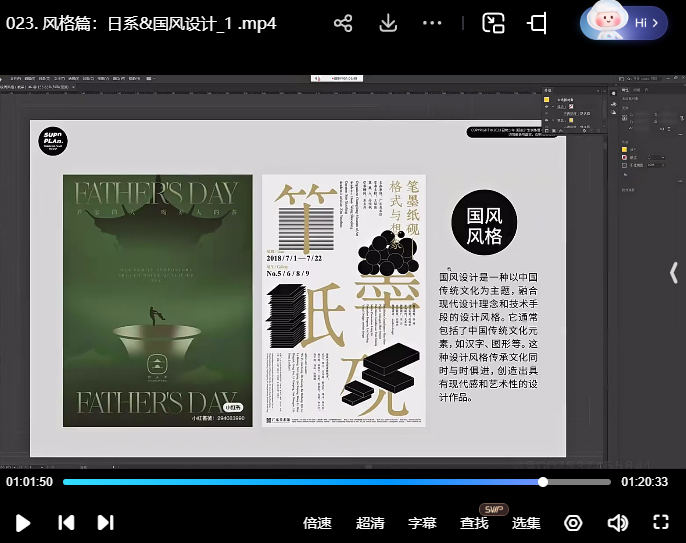Skip to the previous video
The image size is (686, 543).
pyautogui.click(x=66, y=522)
